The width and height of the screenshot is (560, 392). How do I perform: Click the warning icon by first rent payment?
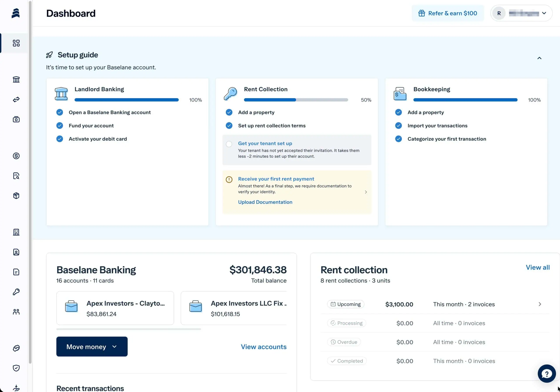tap(229, 180)
